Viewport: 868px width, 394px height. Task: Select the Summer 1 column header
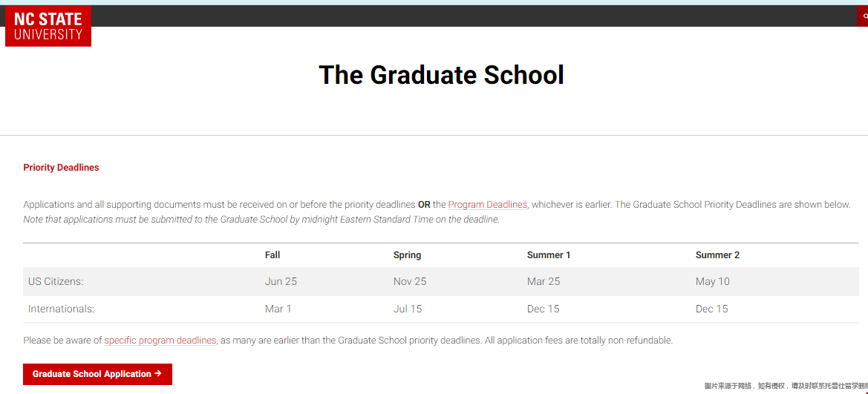[x=549, y=255]
